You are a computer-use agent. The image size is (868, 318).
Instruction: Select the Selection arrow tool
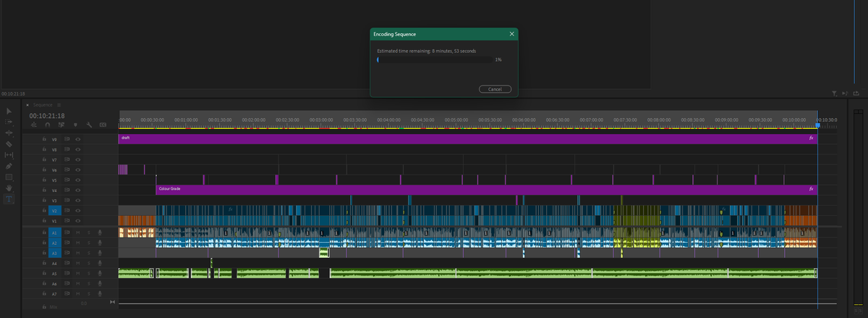click(9, 111)
